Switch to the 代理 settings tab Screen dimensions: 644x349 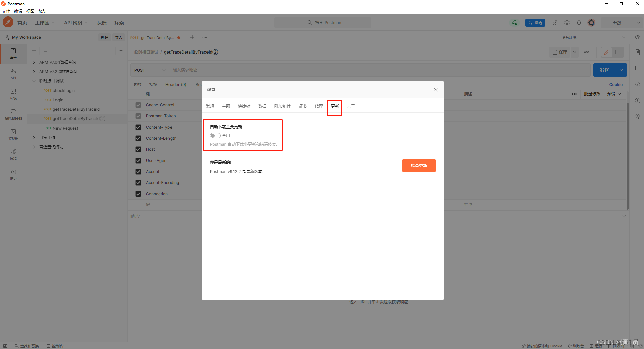[x=319, y=106]
